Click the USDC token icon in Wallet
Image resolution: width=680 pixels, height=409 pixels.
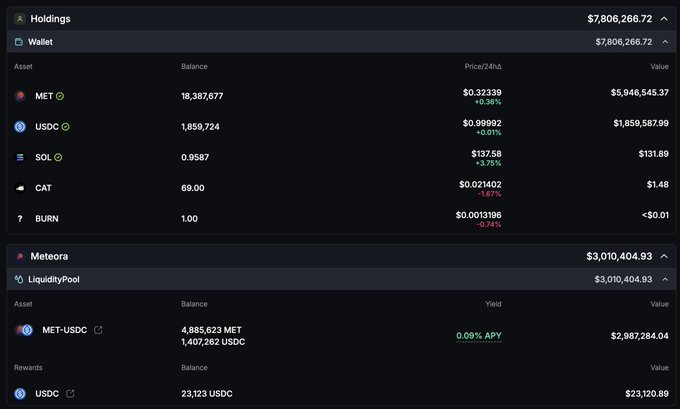click(20, 127)
